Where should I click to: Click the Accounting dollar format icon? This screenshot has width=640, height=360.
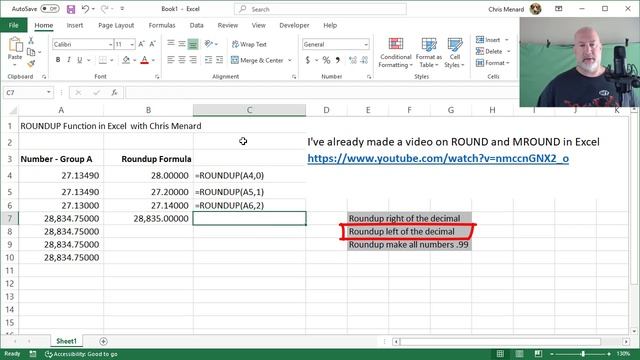coord(308,60)
